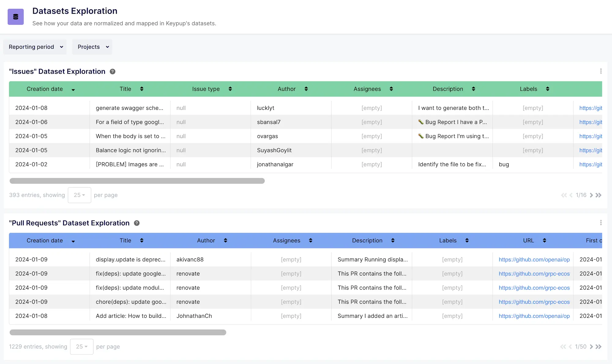Viewport: 612px width, 364px height.
Task: Toggle sort order on Author in Pull Requests
Action: [226, 240]
